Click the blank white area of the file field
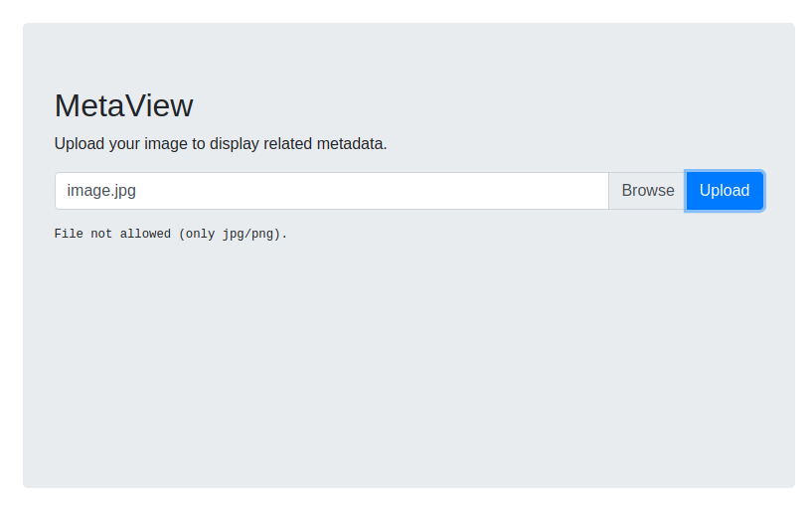Viewport: 812px width, 507px height. [x=373, y=191]
